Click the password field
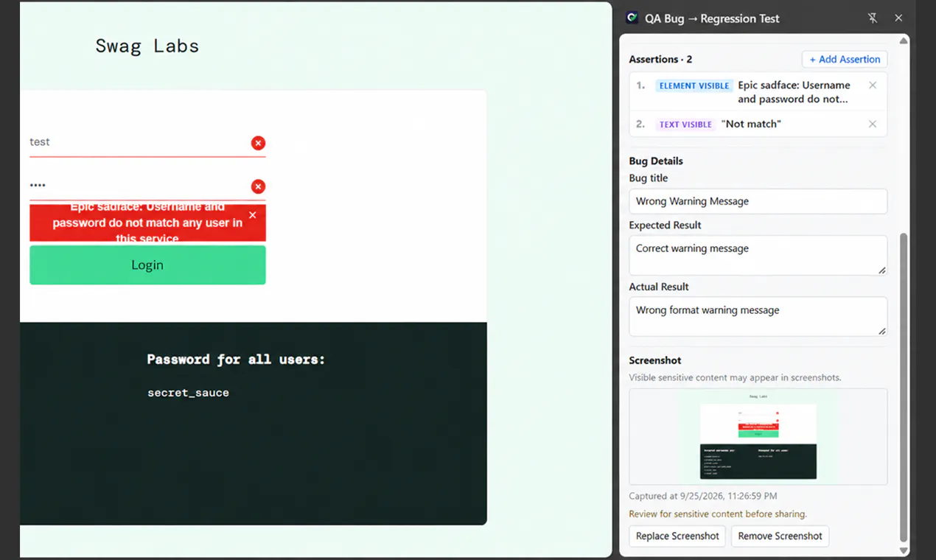This screenshot has width=936, height=560. (x=147, y=186)
